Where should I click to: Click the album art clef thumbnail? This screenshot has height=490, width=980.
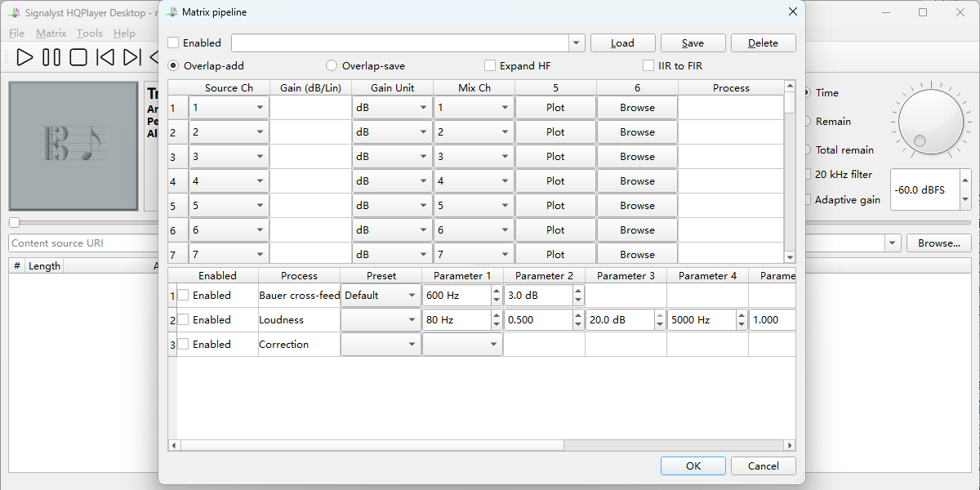[73, 145]
